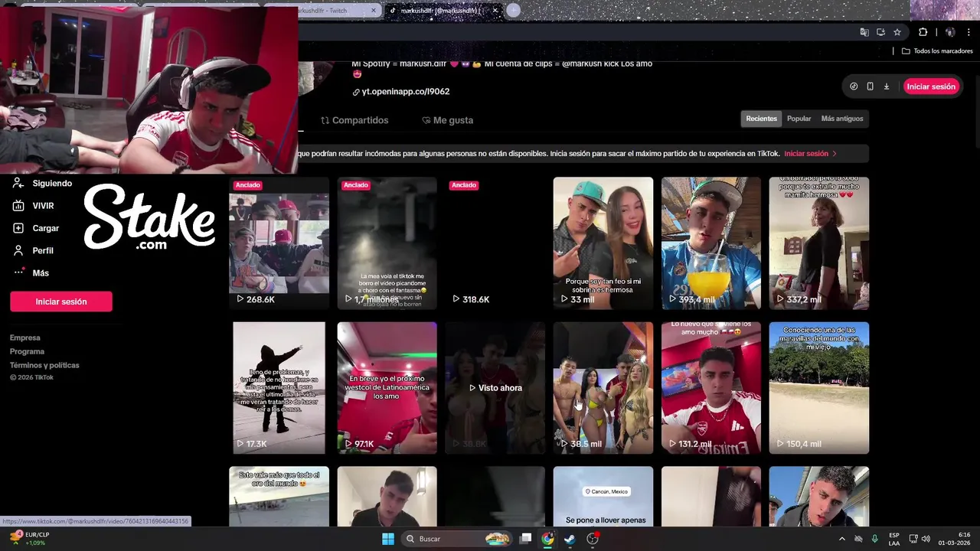The height and width of the screenshot is (551, 980).
Task: Click the red Iniciar sesión sidebar button
Action: pos(61,302)
